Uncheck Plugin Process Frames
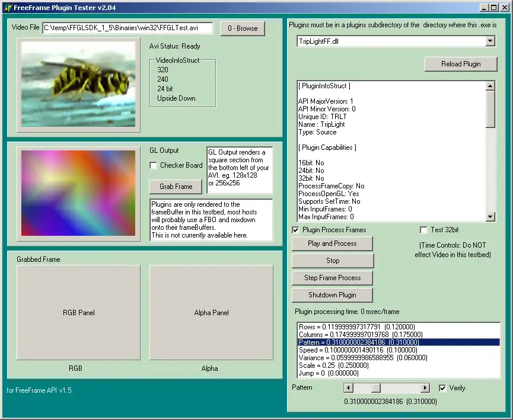513x420 pixels. coord(295,230)
